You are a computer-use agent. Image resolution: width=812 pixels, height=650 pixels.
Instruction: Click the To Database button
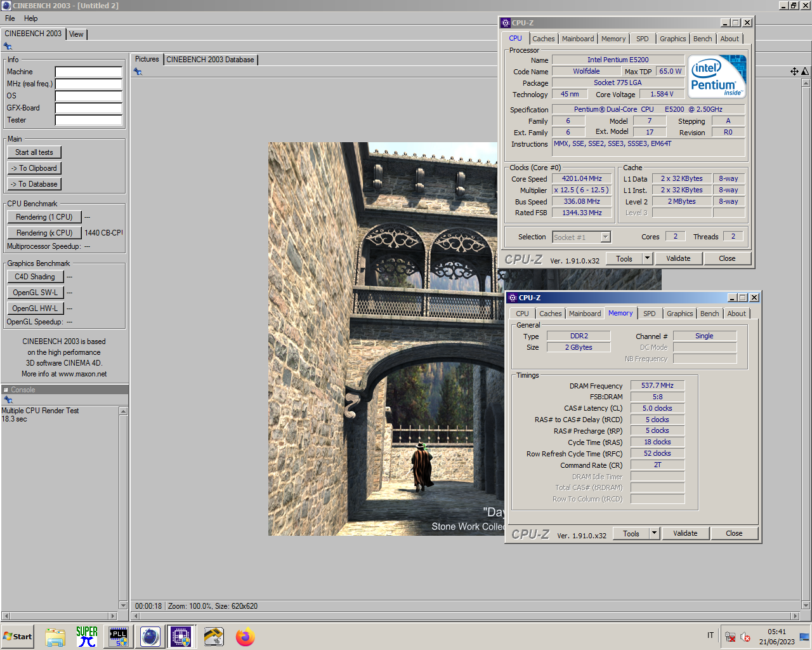click(x=34, y=184)
